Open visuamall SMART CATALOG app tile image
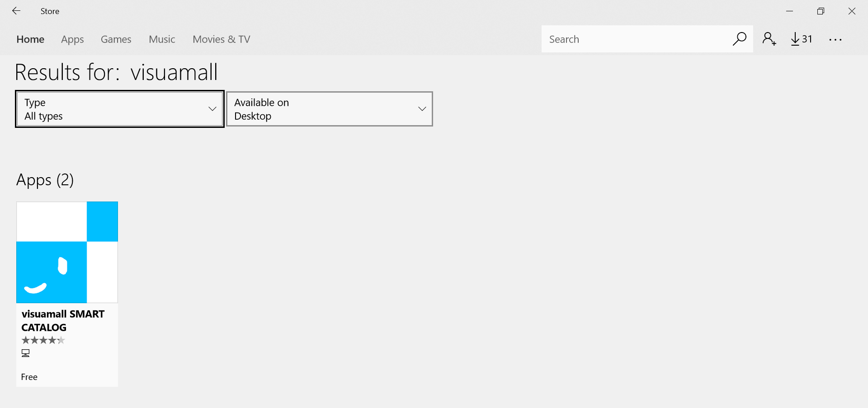Screen dimensions: 868x408 67,252
